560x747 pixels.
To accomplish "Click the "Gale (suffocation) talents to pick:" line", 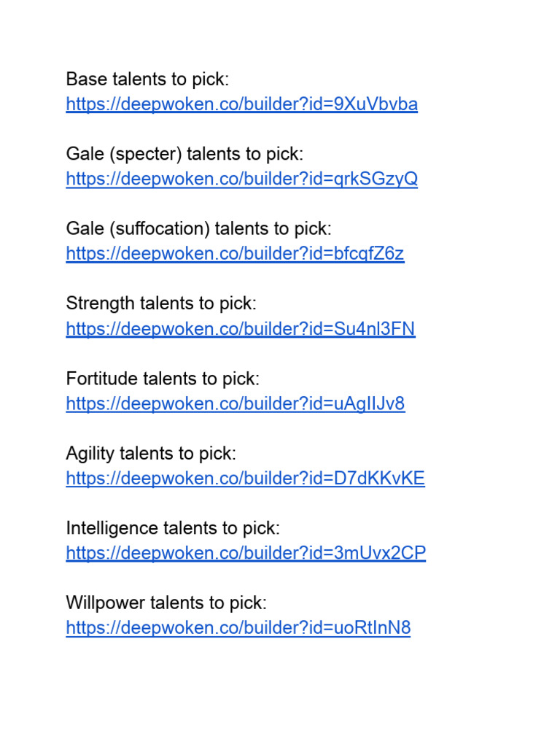I will coord(198,229).
